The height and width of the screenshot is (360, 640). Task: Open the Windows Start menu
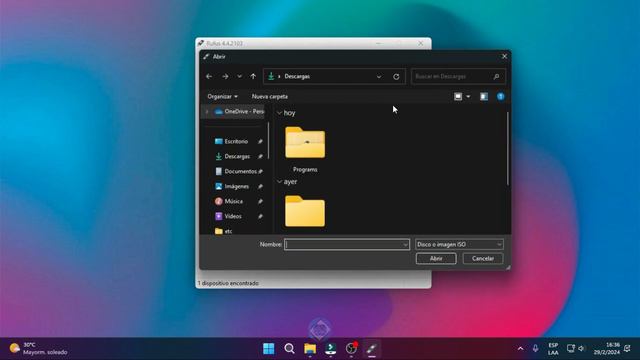[x=269, y=349]
